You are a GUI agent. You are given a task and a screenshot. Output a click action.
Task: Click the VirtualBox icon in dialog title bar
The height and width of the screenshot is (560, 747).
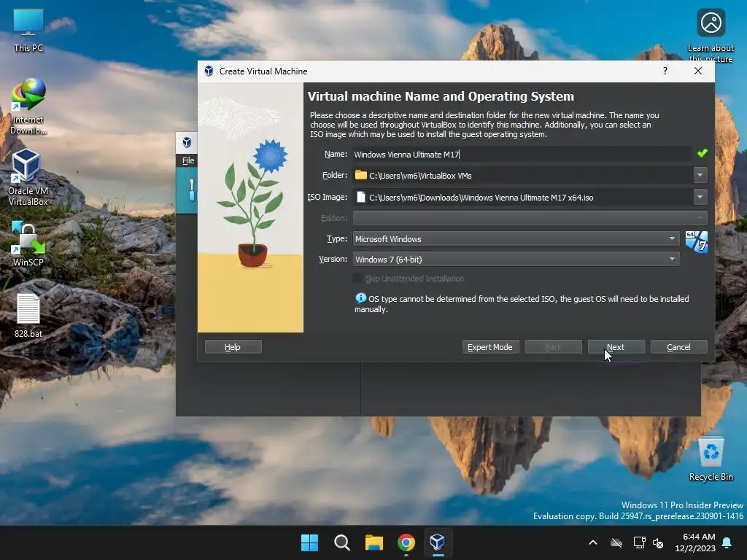(x=209, y=71)
